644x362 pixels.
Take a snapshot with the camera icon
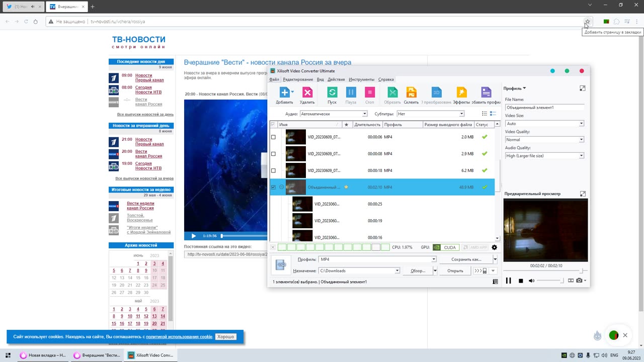tap(580, 281)
